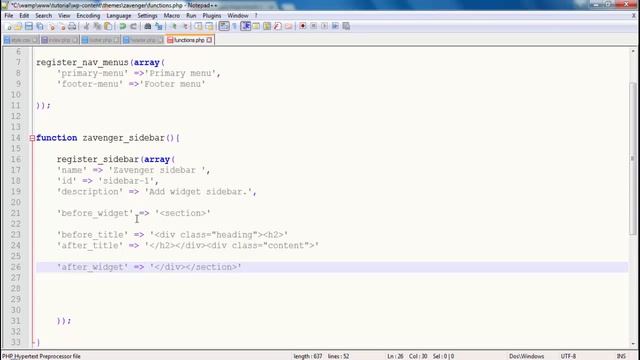Click Save Current Recorded Macro icon
This screenshot has height=360, width=640.
(346, 27)
